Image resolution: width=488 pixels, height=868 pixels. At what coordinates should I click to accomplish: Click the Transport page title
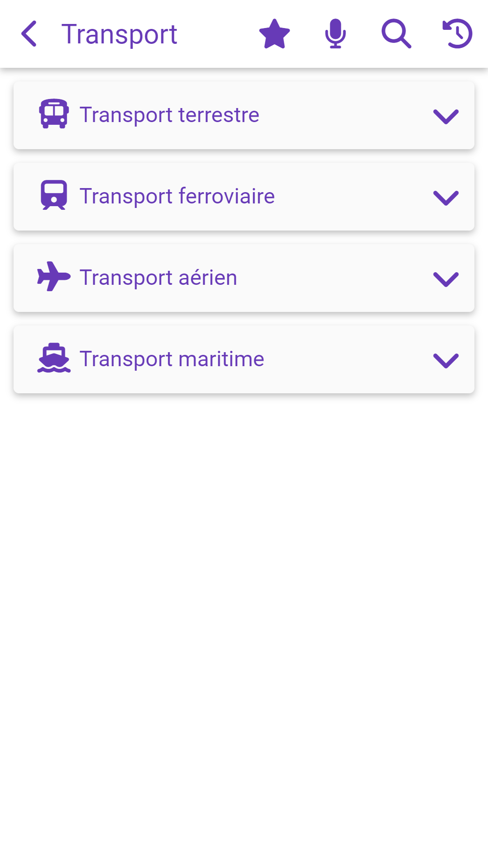click(119, 34)
